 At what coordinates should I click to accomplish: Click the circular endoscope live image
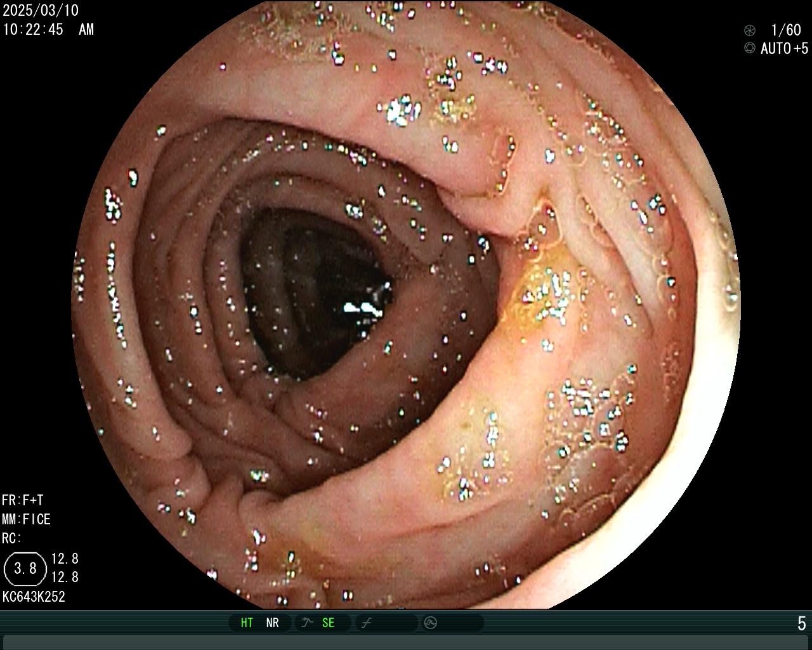406,305
